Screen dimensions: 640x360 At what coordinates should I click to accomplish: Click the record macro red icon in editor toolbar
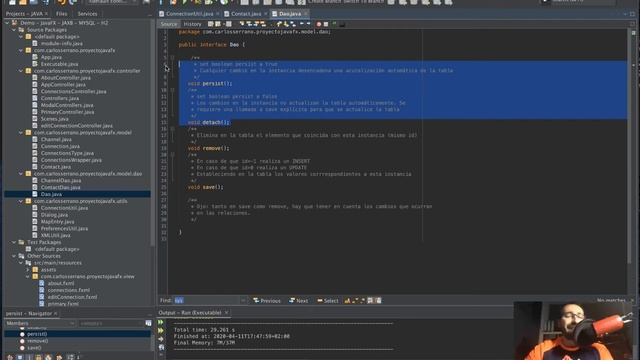coord(319,24)
